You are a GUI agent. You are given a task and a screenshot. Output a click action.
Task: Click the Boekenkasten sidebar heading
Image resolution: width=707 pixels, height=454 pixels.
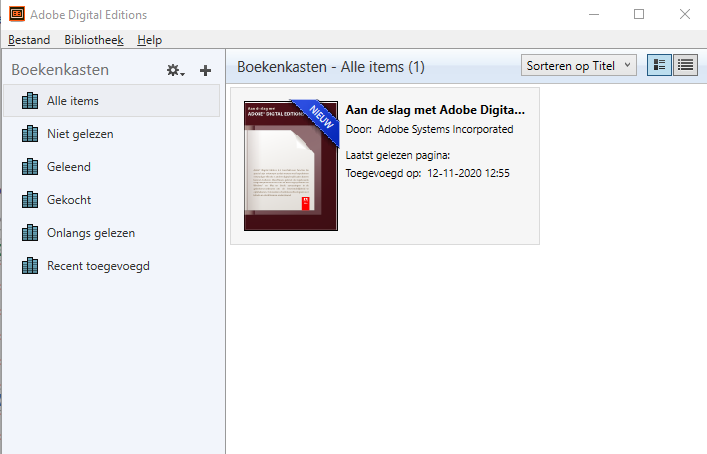[60, 70]
